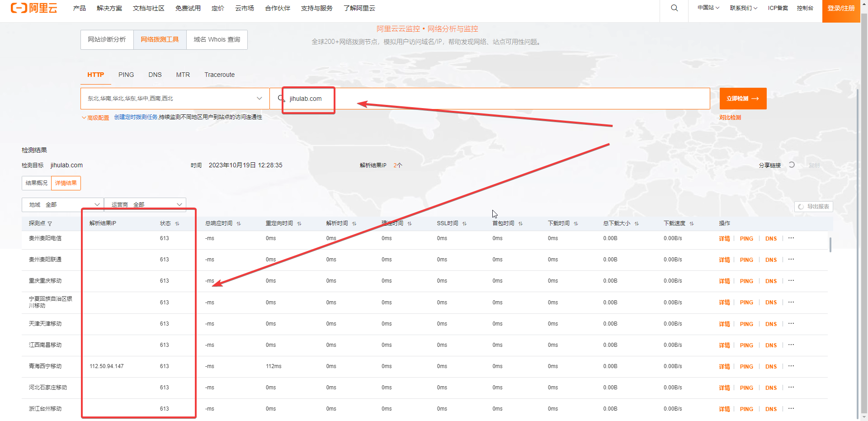Sort by 总下载大小 column icon
868x421 pixels.
[x=637, y=224]
